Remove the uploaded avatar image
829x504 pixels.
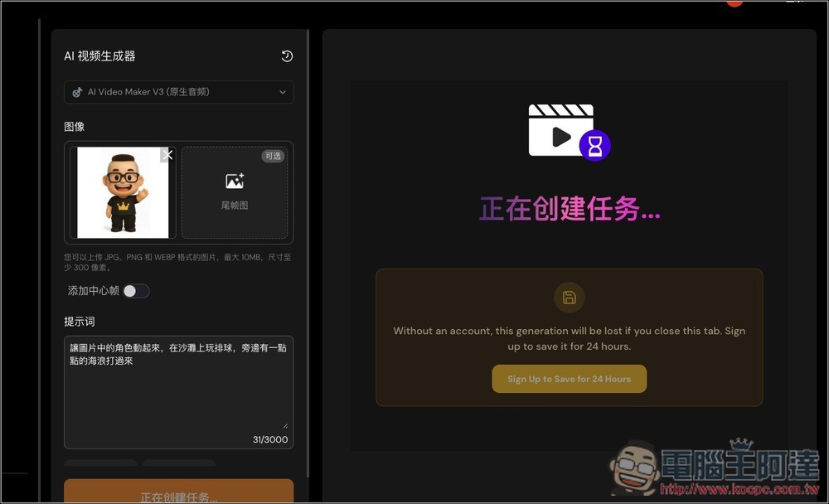168,154
